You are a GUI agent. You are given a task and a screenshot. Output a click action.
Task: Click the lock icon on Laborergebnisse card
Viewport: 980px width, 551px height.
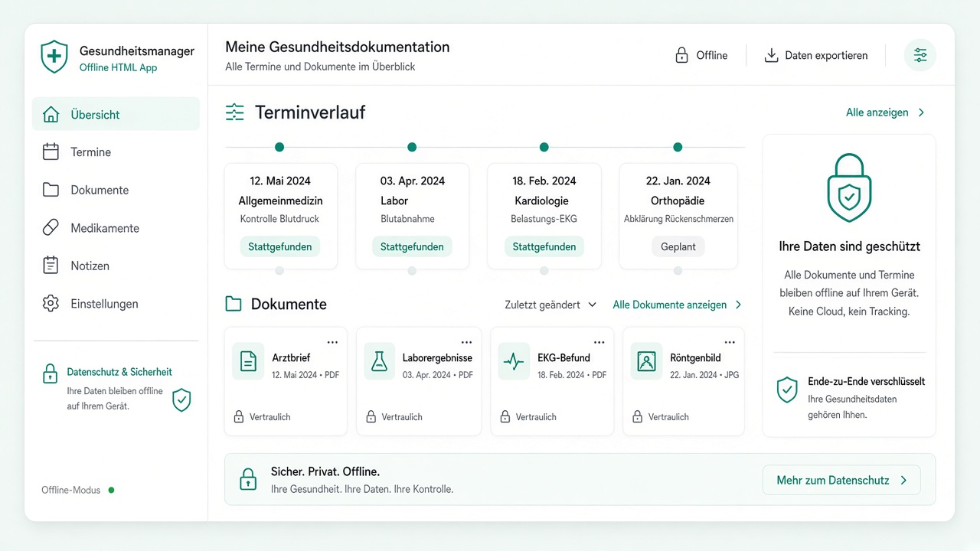point(371,417)
